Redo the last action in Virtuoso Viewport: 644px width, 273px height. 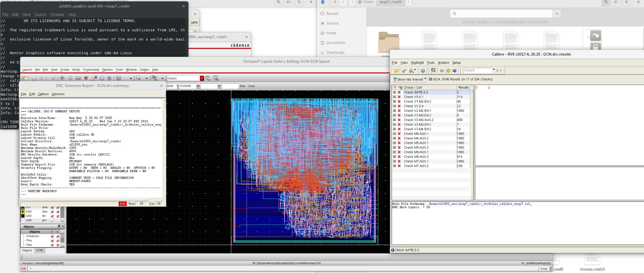[x=54, y=78]
